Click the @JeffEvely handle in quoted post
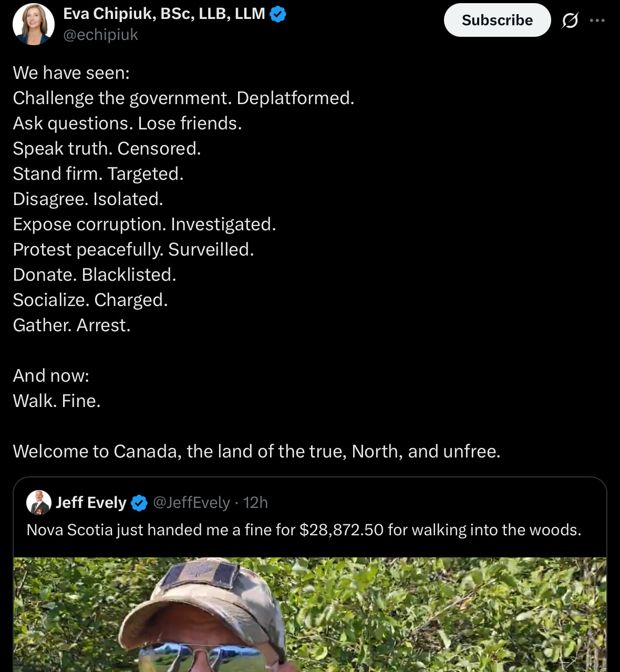Image resolution: width=620 pixels, height=672 pixels. (x=191, y=503)
